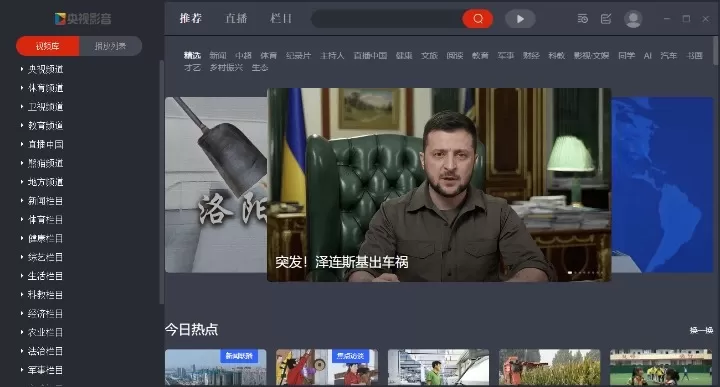Click the round play button beside search
Viewport: 720px width, 387px height.
tap(520, 19)
